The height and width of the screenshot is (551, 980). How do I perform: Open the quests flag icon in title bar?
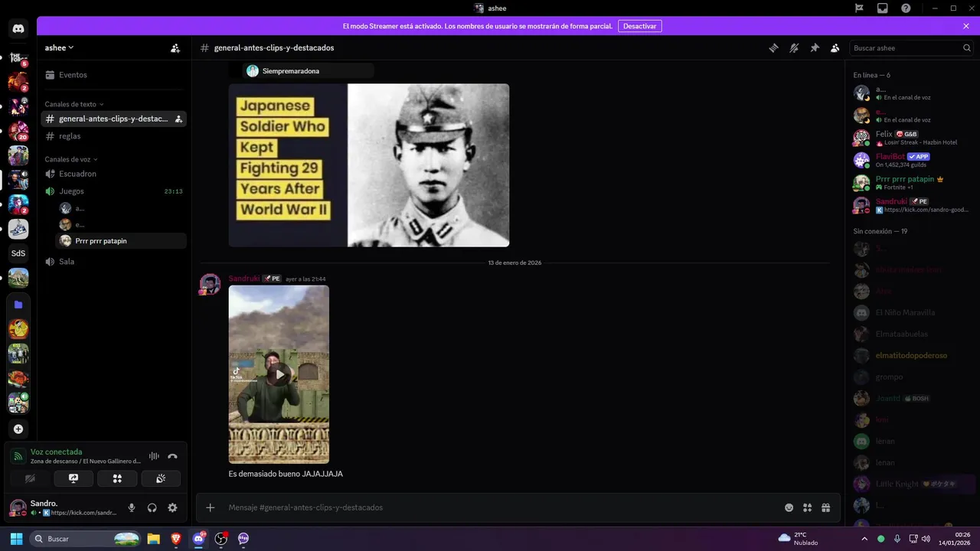click(x=860, y=8)
